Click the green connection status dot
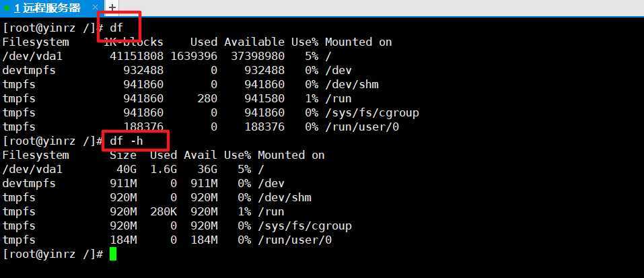 [x=7, y=7]
